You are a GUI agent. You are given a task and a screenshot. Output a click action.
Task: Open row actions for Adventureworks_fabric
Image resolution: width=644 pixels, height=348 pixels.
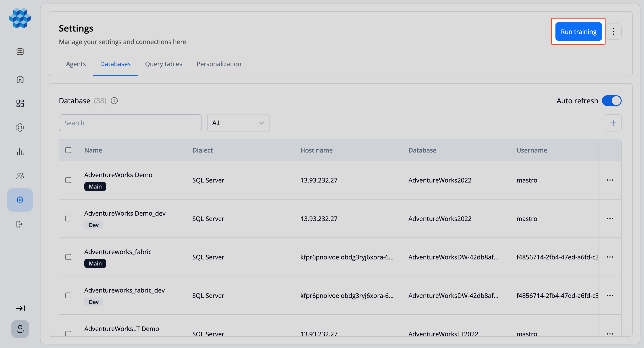click(610, 257)
